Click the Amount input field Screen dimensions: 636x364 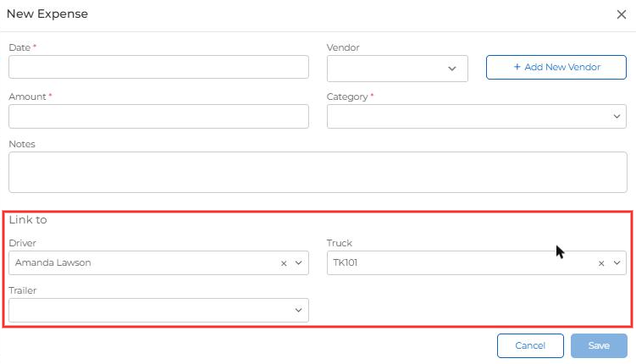pyautogui.click(x=158, y=116)
